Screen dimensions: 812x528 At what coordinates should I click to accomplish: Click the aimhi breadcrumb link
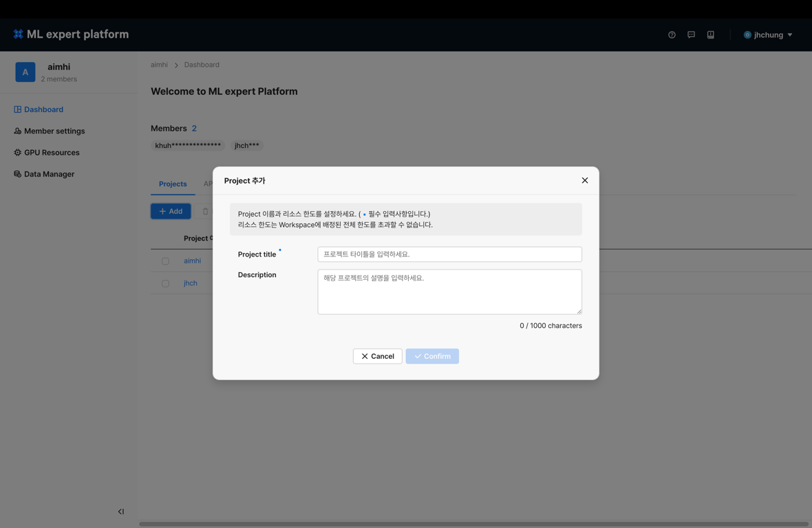click(x=159, y=65)
